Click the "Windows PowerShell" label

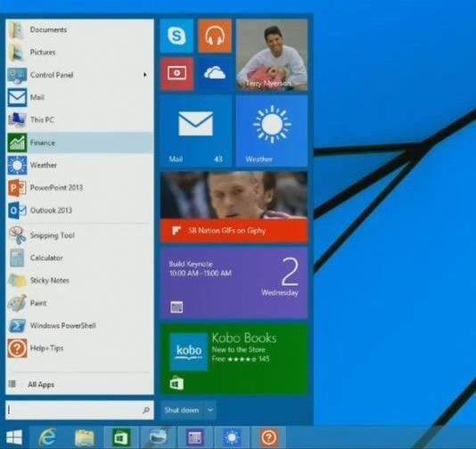point(62,325)
